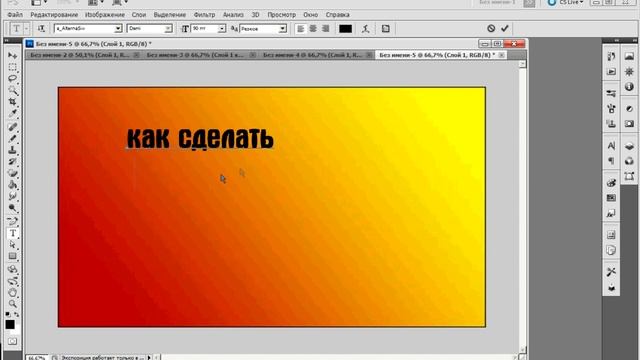Image resolution: width=640 pixels, height=360 pixels.
Task: Select the Eyedropper tool
Action: pyautogui.click(x=13, y=113)
